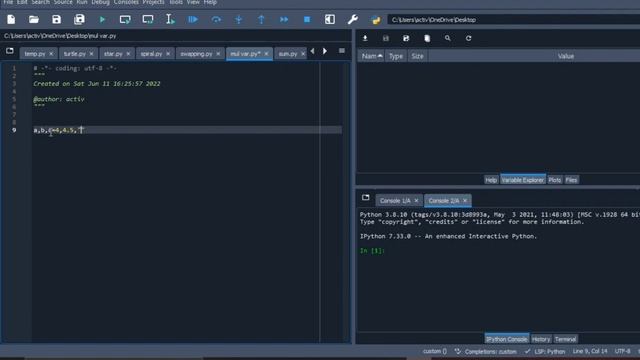Sort variables by the Name column

tap(371, 56)
